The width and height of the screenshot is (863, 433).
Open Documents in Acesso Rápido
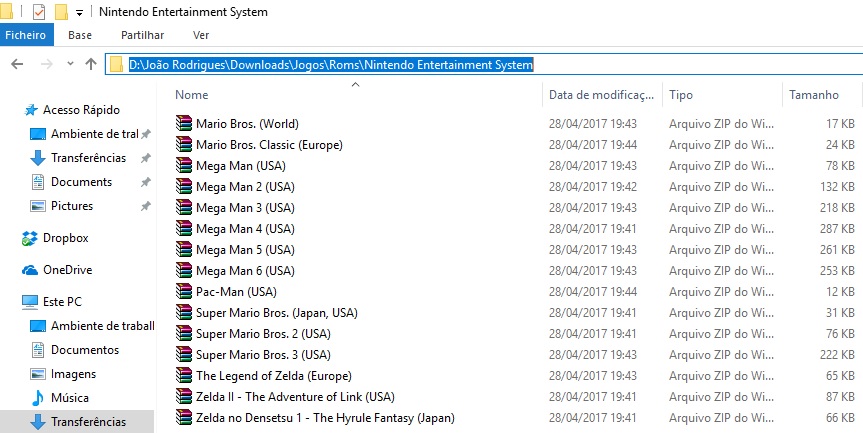pyautogui.click(x=81, y=182)
